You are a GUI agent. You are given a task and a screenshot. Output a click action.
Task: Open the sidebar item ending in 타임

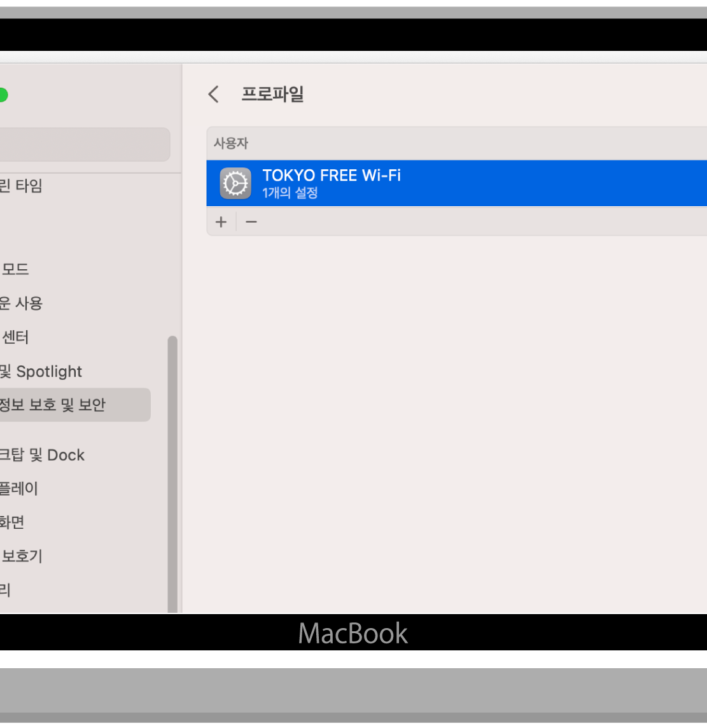22,186
